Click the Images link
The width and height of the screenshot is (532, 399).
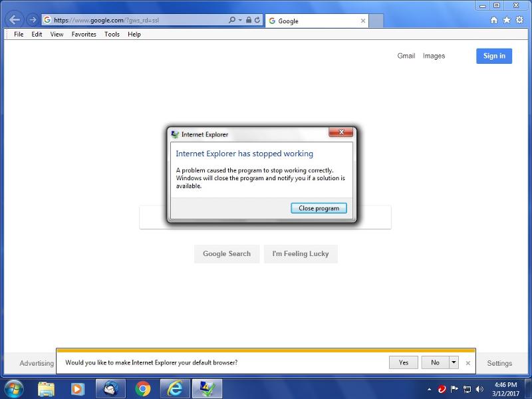click(434, 56)
